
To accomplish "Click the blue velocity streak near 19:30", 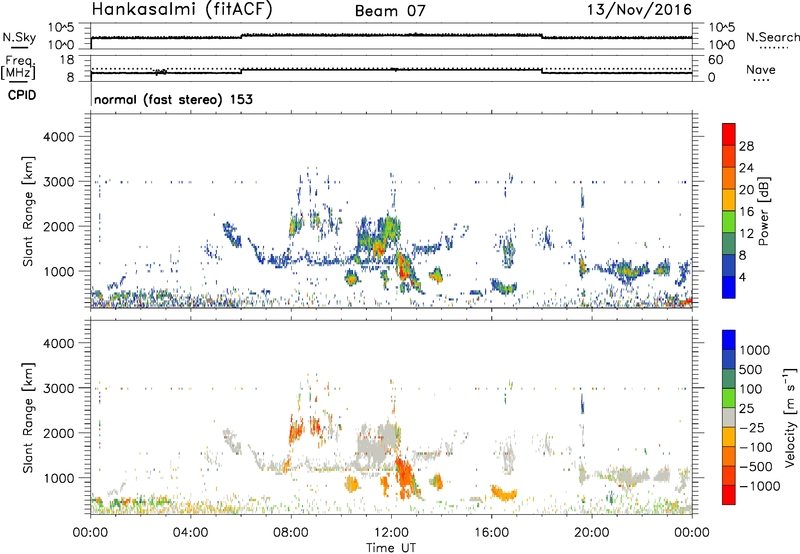I will pyautogui.click(x=582, y=403).
